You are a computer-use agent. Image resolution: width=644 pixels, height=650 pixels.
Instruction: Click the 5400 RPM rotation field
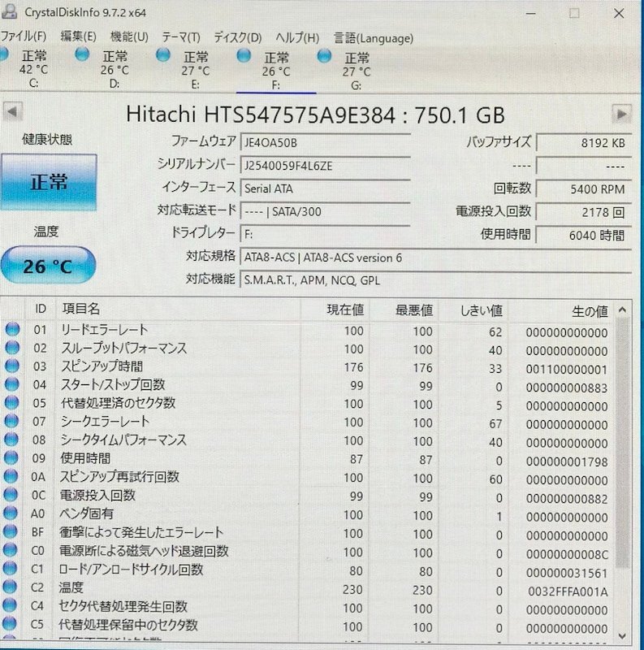pos(583,189)
